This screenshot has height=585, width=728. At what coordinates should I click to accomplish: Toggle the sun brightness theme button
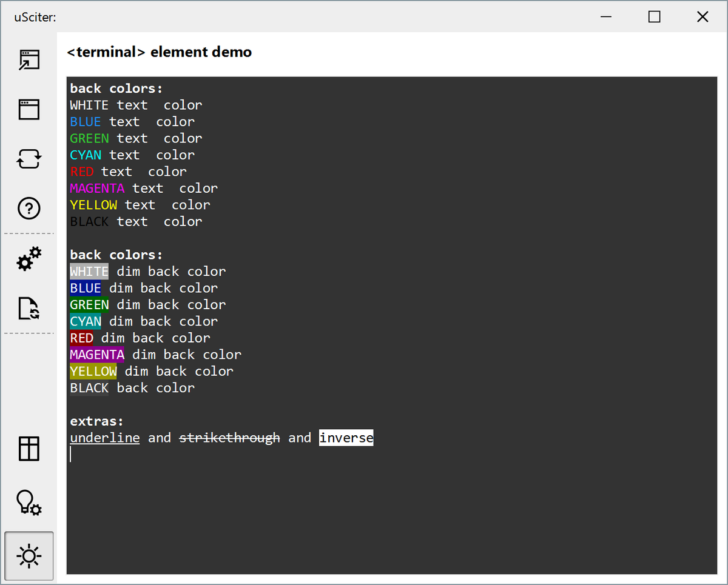click(29, 556)
